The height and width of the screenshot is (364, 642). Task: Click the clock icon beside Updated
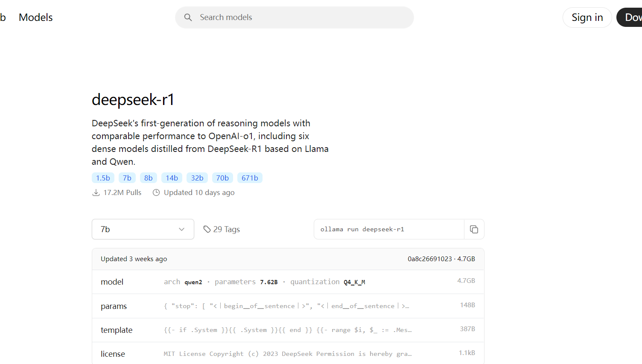click(x=156, y=192)
